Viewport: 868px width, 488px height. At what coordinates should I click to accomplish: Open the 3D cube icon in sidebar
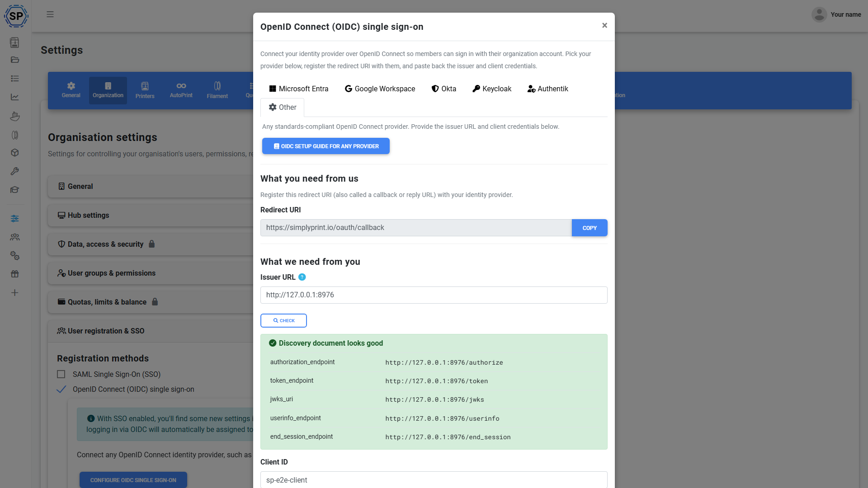click(x=15, y=153)
